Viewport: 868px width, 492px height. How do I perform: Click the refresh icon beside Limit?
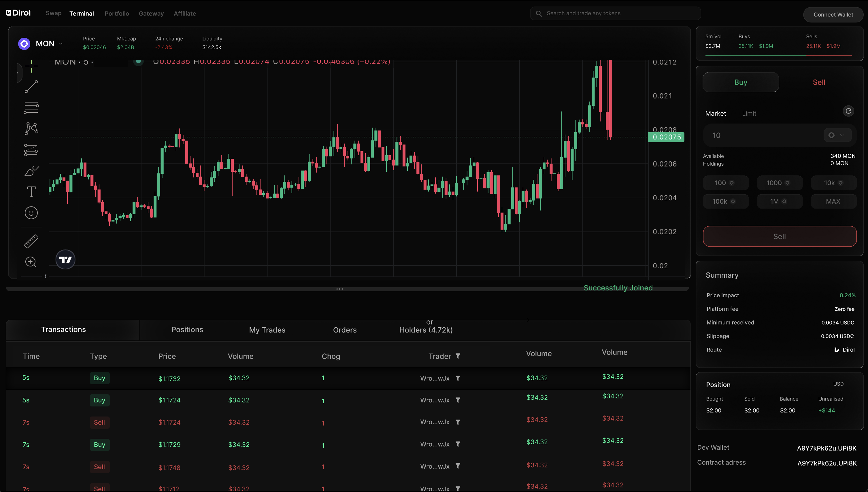[848, 111]
